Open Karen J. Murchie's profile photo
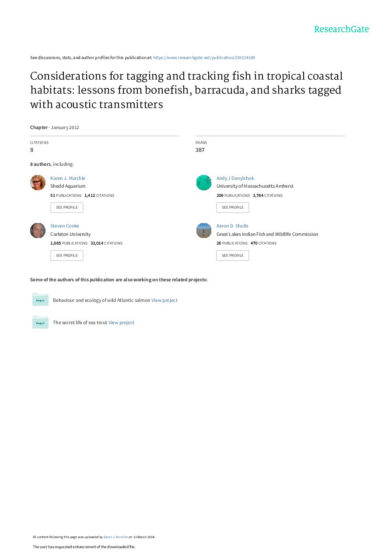The image size is (392, 560). [x=38, y=182]
